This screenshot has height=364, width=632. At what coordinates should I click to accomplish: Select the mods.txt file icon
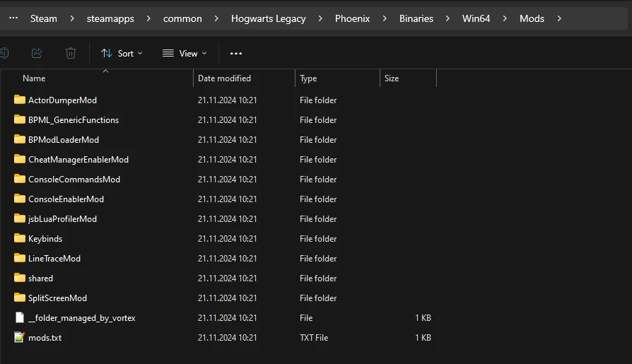[x=20, y=338]
